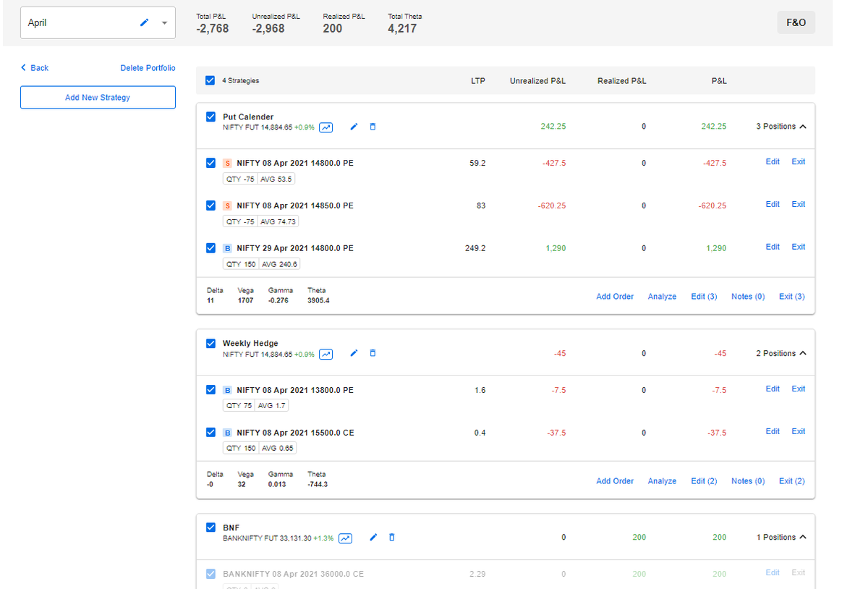
Task: Uncheck NIFTY 08 Apr 13800.0 PE checkbox
Action: pyautogui.click(x=210, y=390)
